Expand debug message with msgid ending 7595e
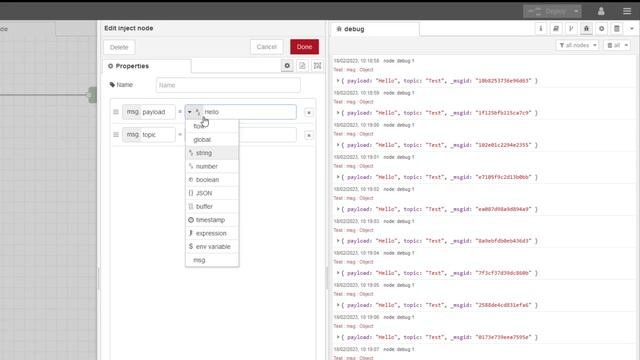This screenshot has width=640, height=360. pos(338,337)
